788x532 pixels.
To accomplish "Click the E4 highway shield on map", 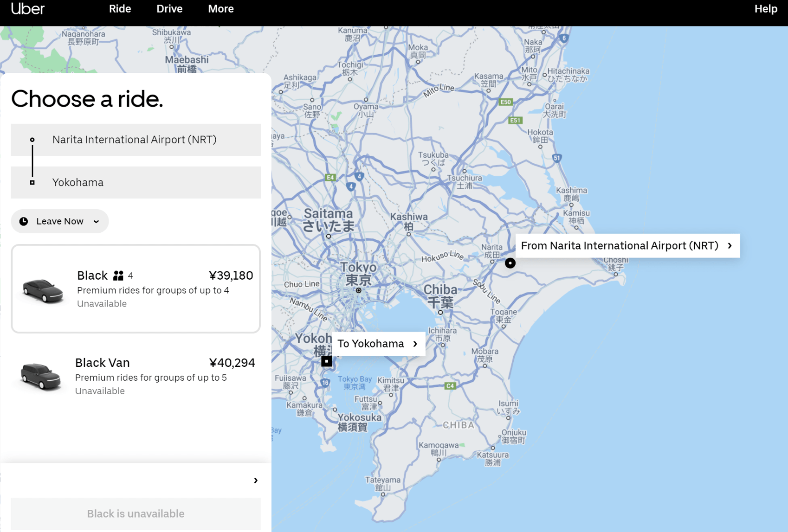I will (330, 177).
